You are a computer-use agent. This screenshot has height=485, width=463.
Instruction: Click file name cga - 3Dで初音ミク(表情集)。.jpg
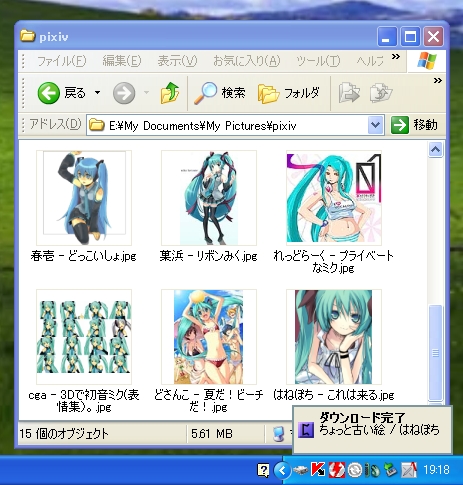pos(84,401)
